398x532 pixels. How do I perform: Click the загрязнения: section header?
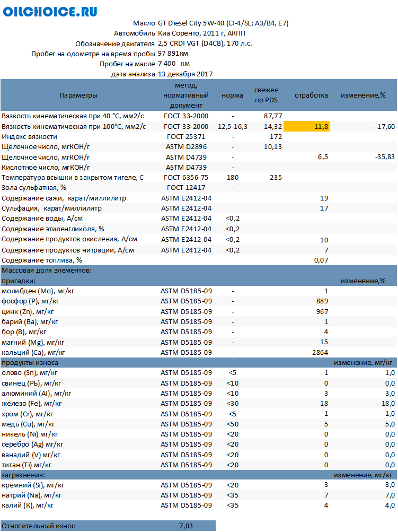pos(23,475)
